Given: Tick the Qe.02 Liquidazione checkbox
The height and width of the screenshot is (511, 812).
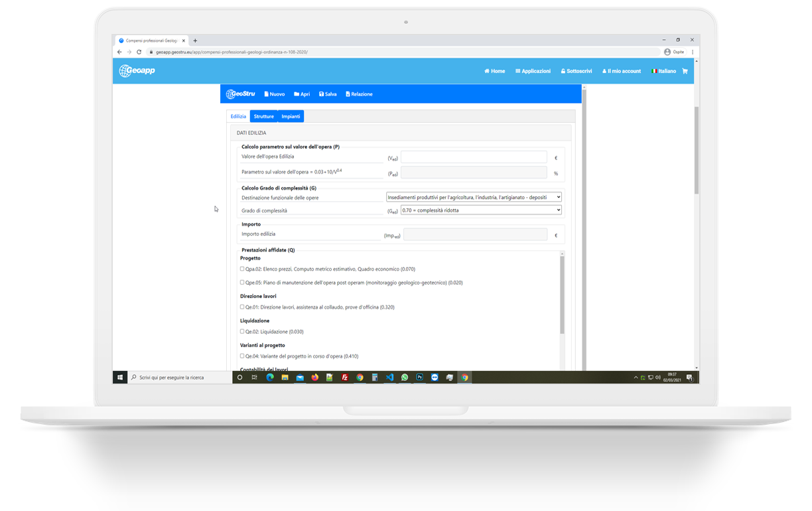Looking at the screenshot, I should [242, 331].
